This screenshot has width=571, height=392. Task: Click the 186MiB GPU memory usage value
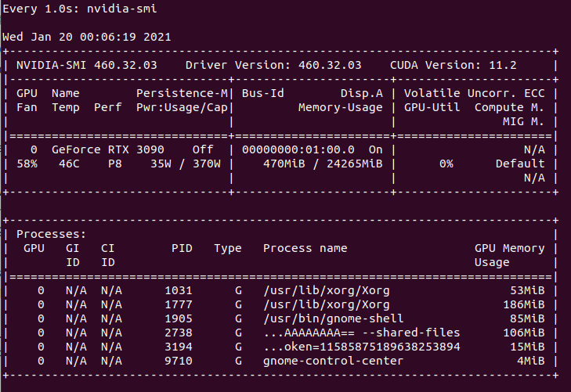[524, 304]
